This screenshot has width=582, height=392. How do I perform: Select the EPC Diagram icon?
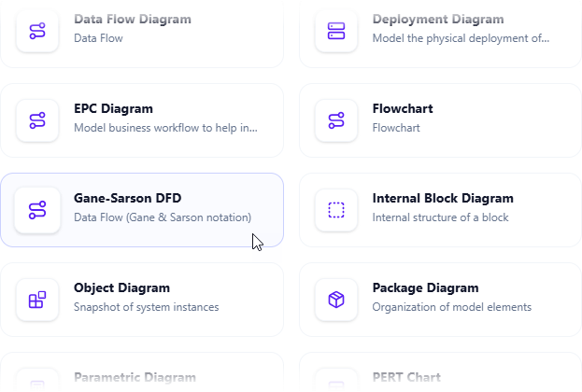pyautogui.click(x=37, y=120)
